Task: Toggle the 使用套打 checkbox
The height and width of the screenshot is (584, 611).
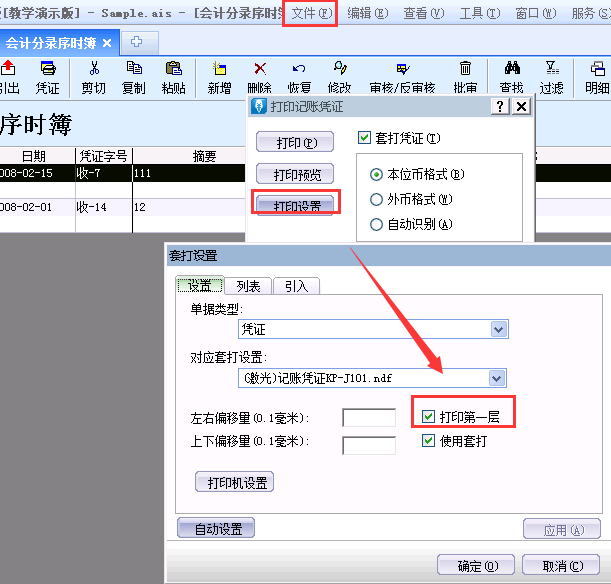Action: tap(429, 441)
